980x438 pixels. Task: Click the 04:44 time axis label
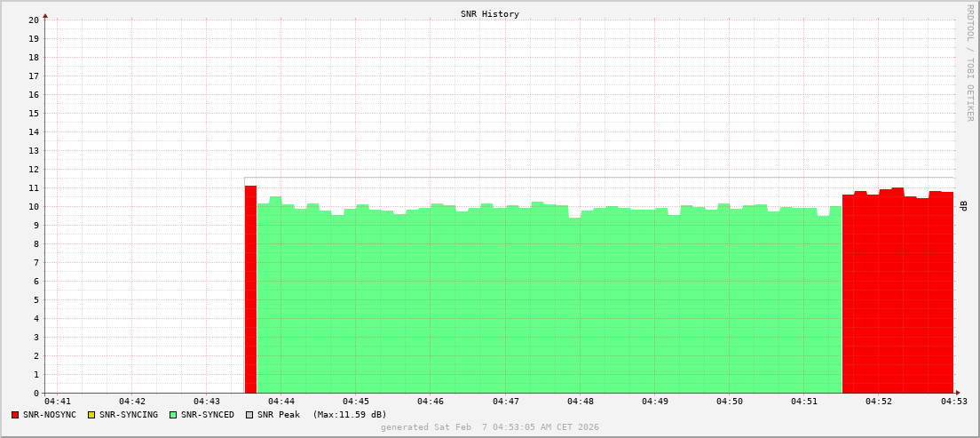pos(281,402)
